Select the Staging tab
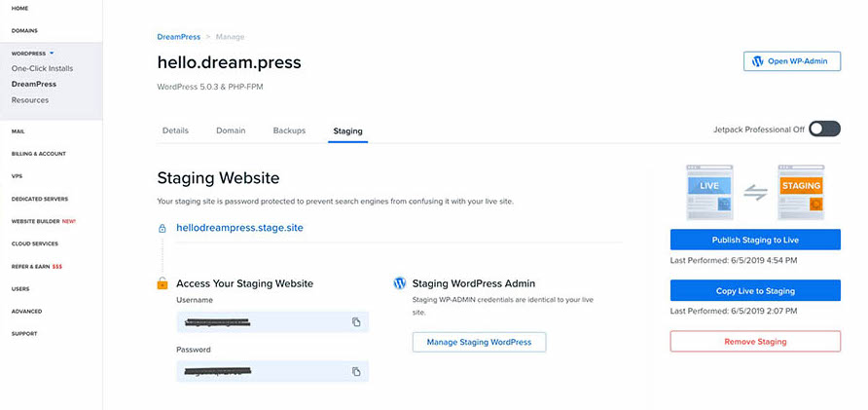 coord(347,131)
